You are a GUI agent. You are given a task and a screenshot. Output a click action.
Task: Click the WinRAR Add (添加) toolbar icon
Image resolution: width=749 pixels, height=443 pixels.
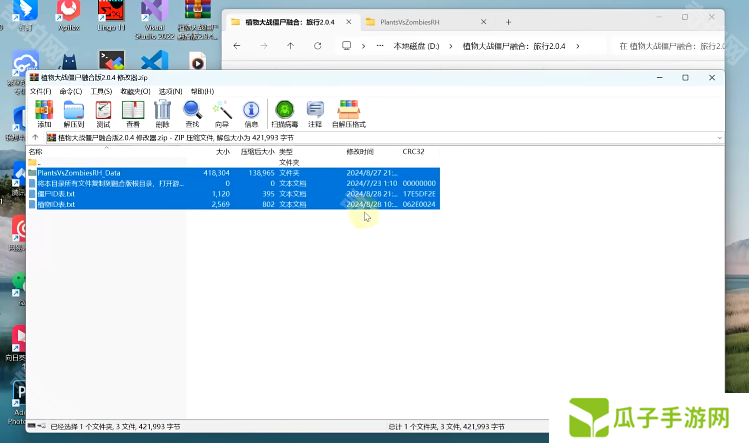(x=44, y=114)
